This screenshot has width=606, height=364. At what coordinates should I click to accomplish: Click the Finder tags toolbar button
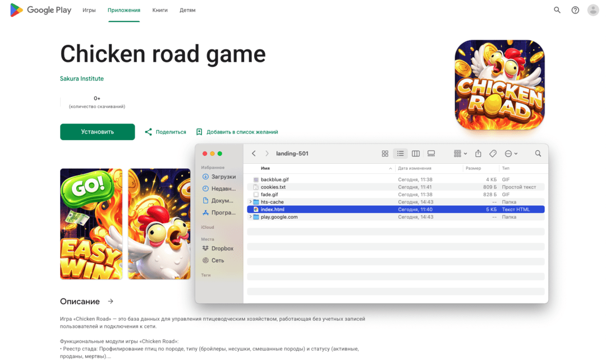point(493,154)
